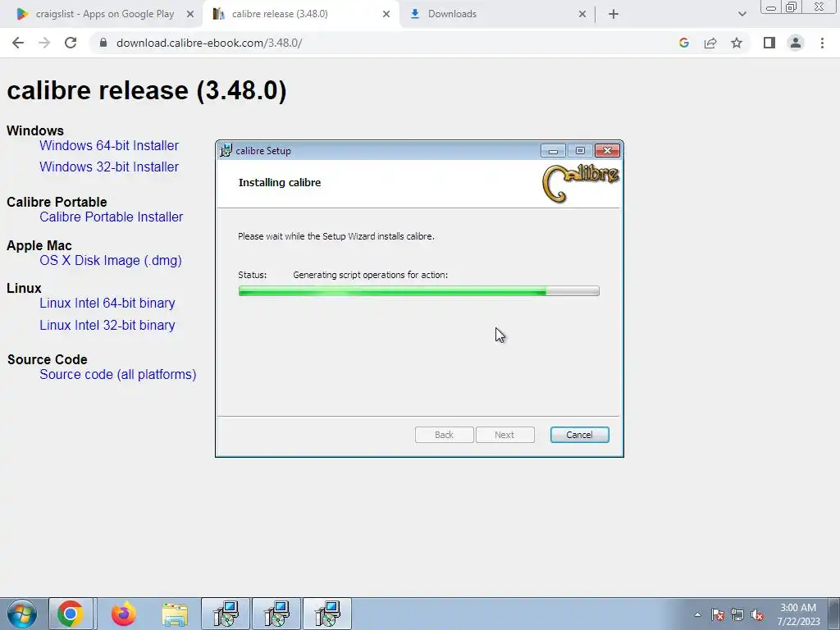Download the Windows 32-bit Installer
The image size is (840, 630).
(x=109, y=167)
